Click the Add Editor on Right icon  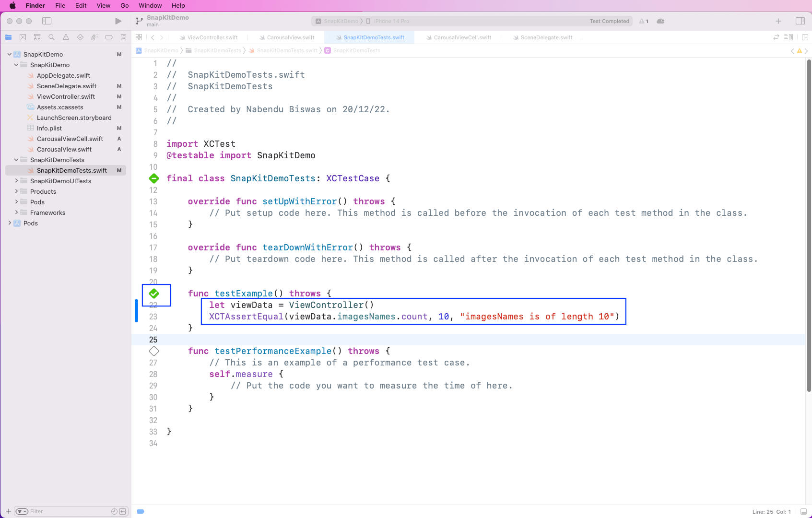pos(805,37)
